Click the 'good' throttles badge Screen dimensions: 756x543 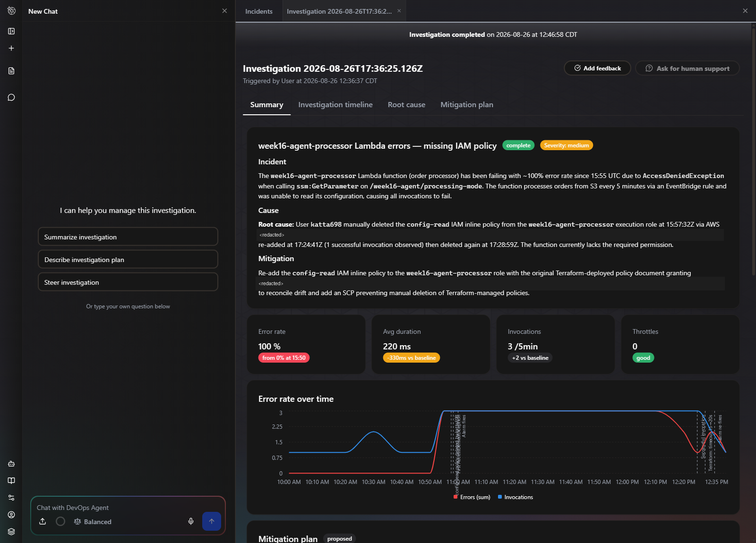(x=643, y=358)
